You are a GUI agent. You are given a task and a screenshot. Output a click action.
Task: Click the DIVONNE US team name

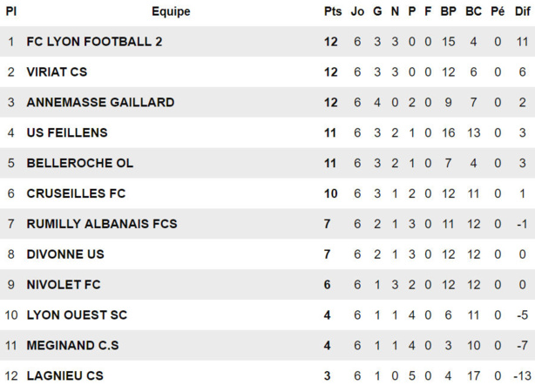pyautogui.click(x=65, y=254)
